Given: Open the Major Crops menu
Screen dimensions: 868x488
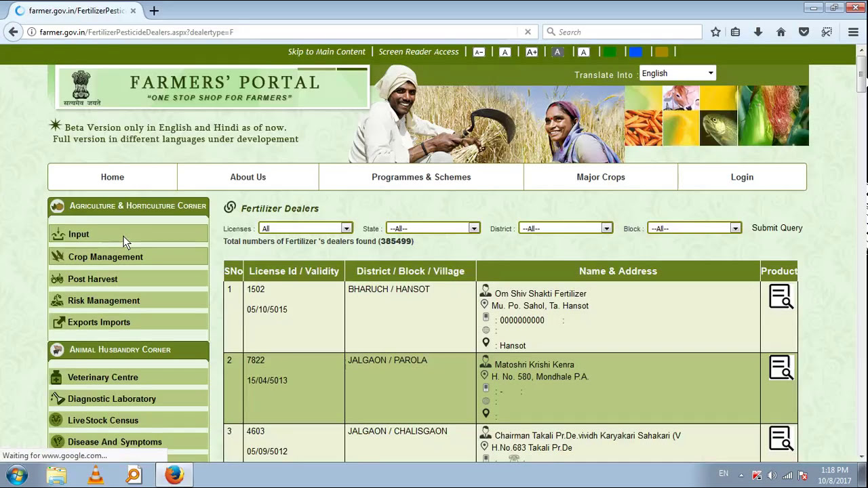Looking at the screenshot, I should (x=601, y=177).
